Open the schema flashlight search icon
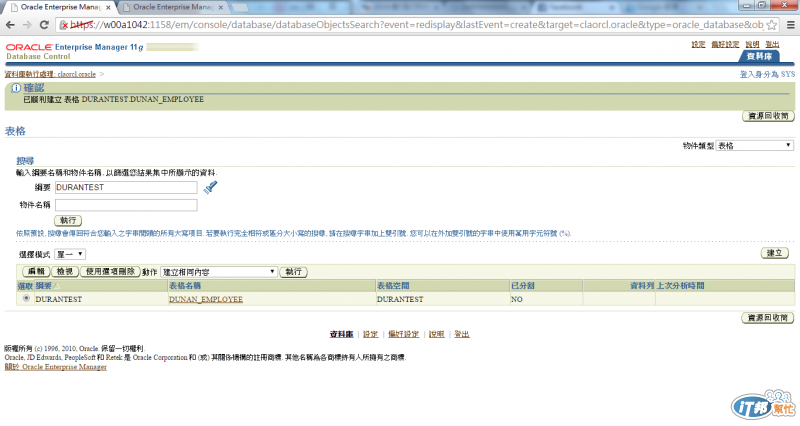 (210, 187)
